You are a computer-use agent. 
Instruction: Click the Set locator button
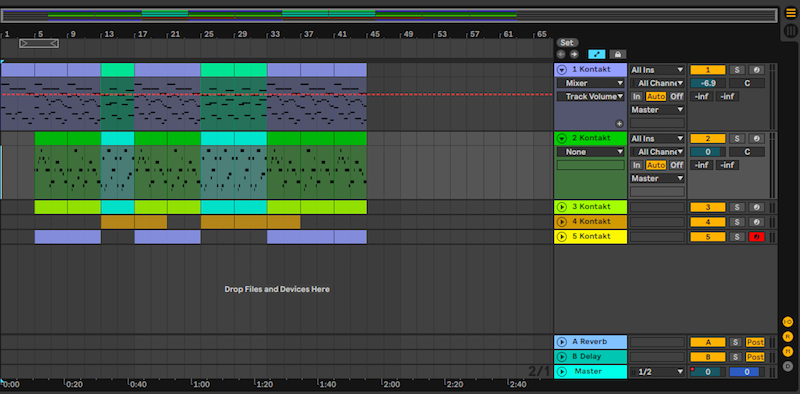click(567, 43)
